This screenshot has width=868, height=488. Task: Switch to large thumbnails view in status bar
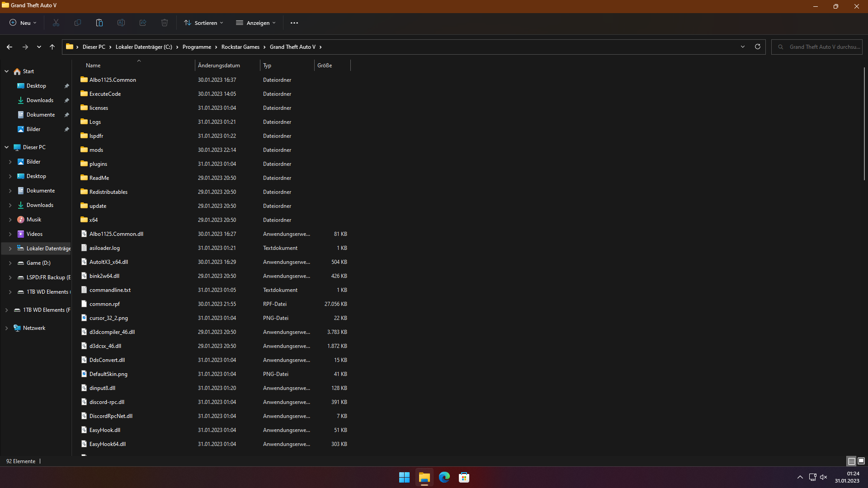pyautogui.click(x=861, y=461)
